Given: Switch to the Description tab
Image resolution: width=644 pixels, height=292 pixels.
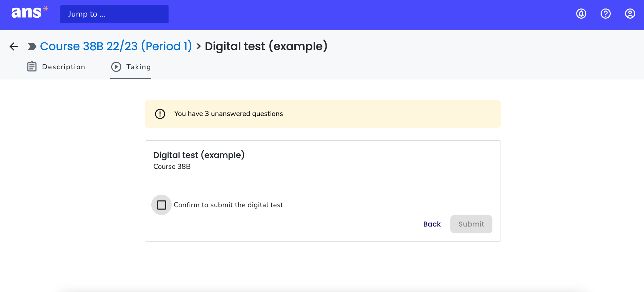Looking at the screenshot, I should [56, 67].
